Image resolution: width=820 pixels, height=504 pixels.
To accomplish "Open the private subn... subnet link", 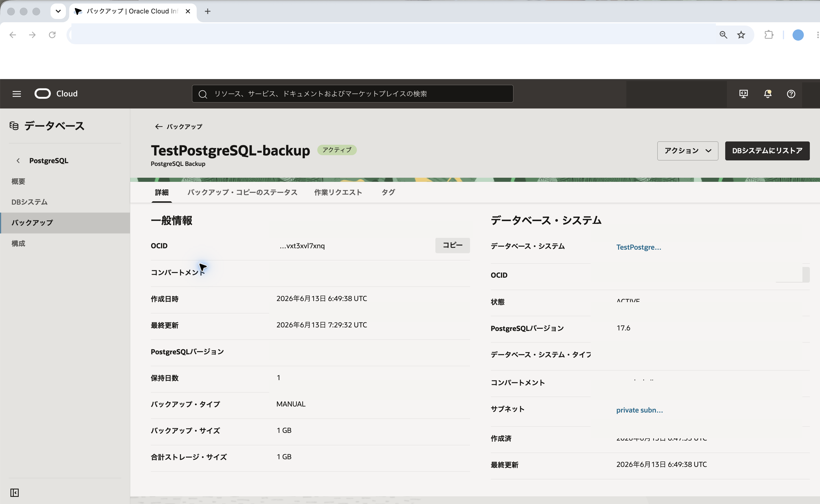I will tap(639, 410).
